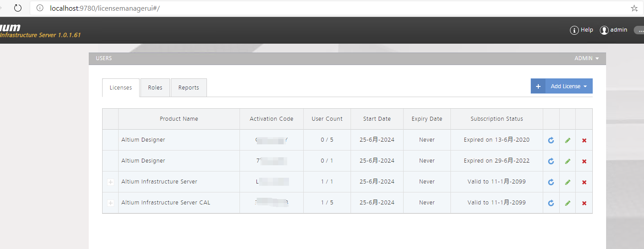Edit the Altium Infrastructure Server CAL license
The image size is (644, 249).
click(567, 203)
